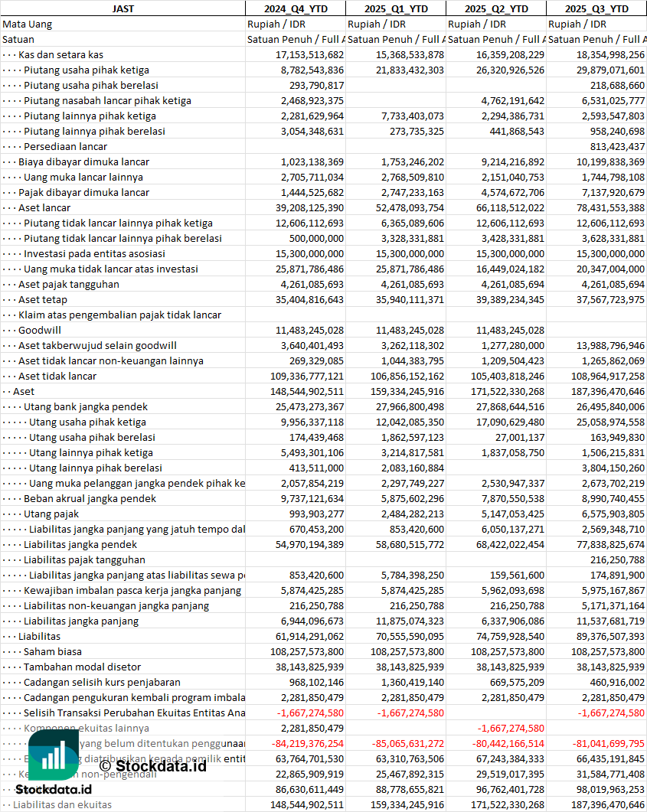Click short-term liabilities value 54,970,194,389
This screenshot has width=647, height=812.
click(309, 545)
